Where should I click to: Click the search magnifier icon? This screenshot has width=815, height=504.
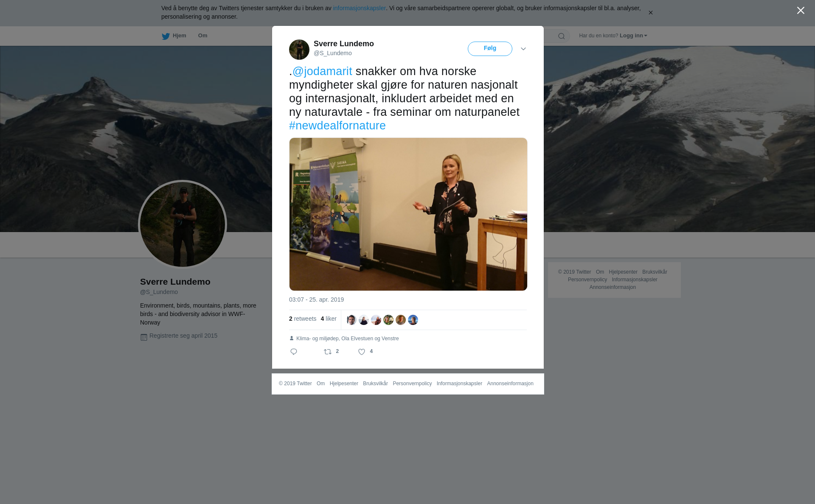point(562,36)
